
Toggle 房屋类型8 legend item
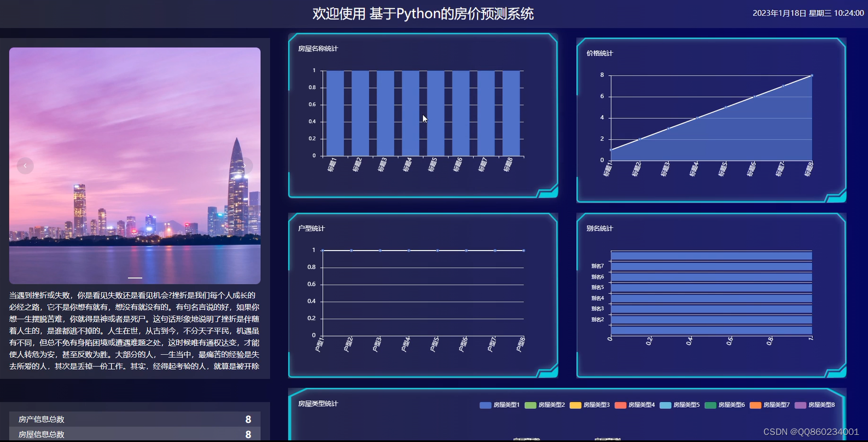(x=814, y=405)
